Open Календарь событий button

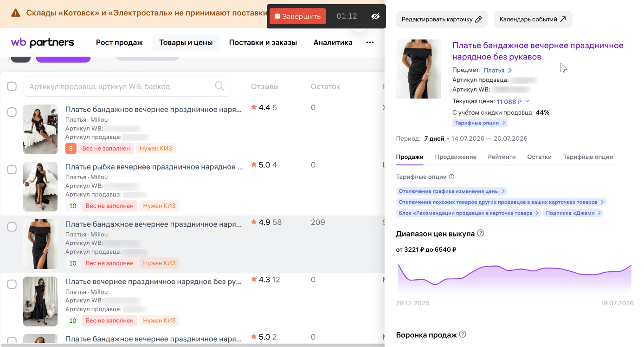click(533, 20)
